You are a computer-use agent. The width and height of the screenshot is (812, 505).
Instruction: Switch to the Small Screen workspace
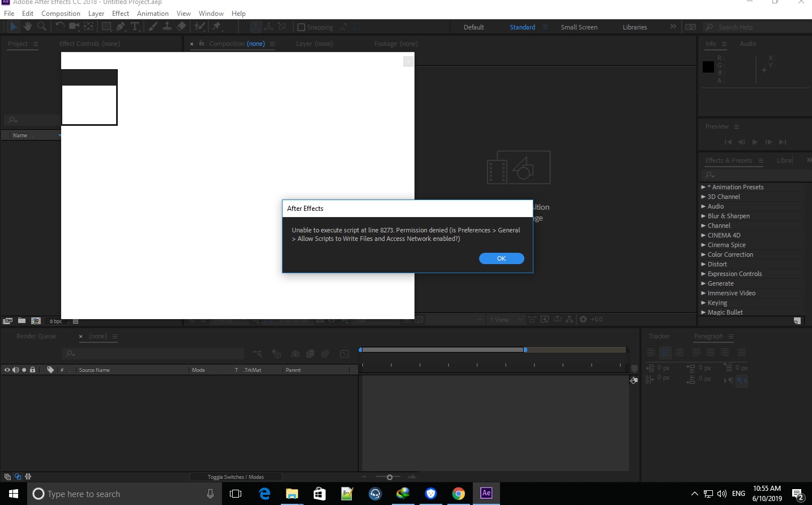[579, 27]
